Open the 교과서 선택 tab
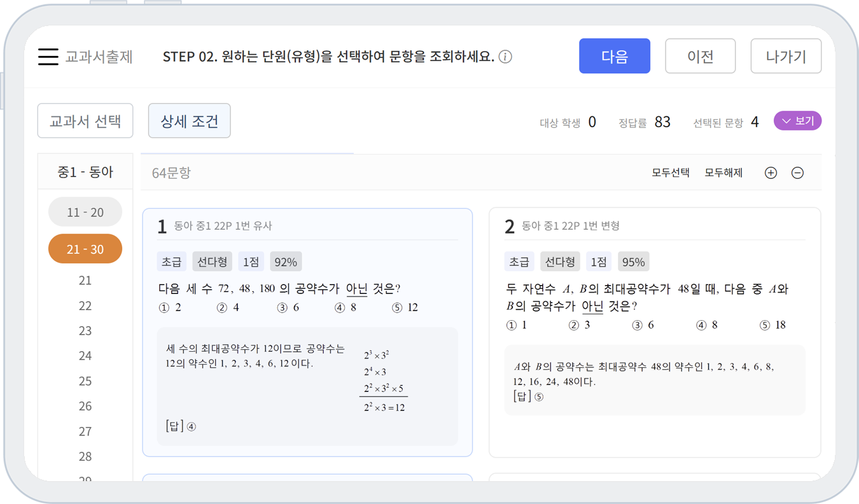This screenshot has height=504, width=859. pos(85,121)
